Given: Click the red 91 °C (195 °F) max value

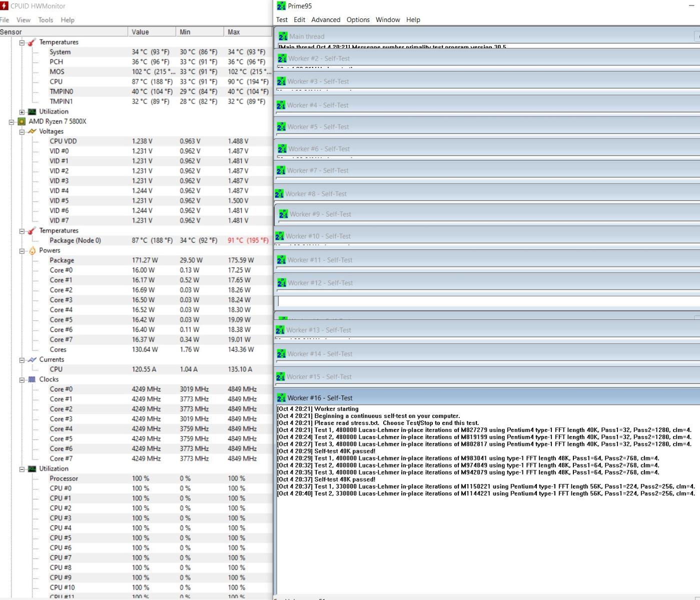Looking at the screenshot, I should (x=248, y=240).
